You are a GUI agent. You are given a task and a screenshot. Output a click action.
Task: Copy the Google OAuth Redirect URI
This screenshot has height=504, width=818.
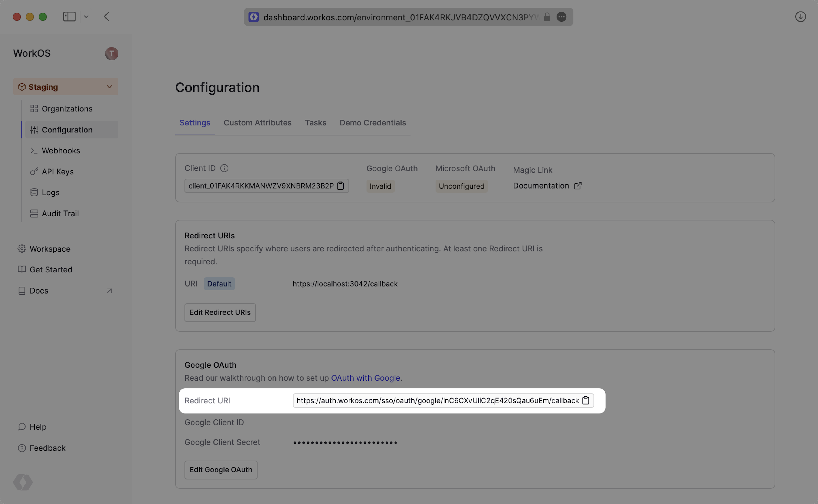click(586, 400)
